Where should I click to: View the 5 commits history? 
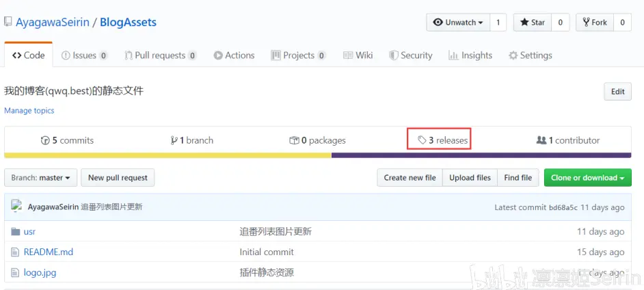tap(67, 140)
